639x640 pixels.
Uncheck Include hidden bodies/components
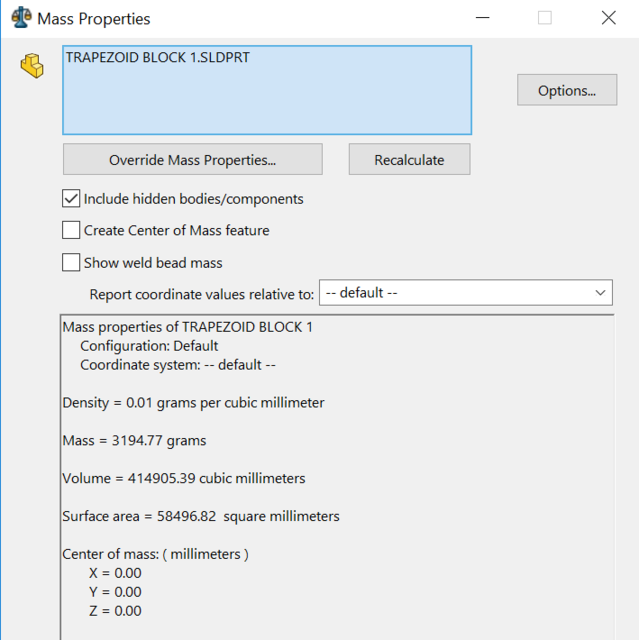(71, 199)
